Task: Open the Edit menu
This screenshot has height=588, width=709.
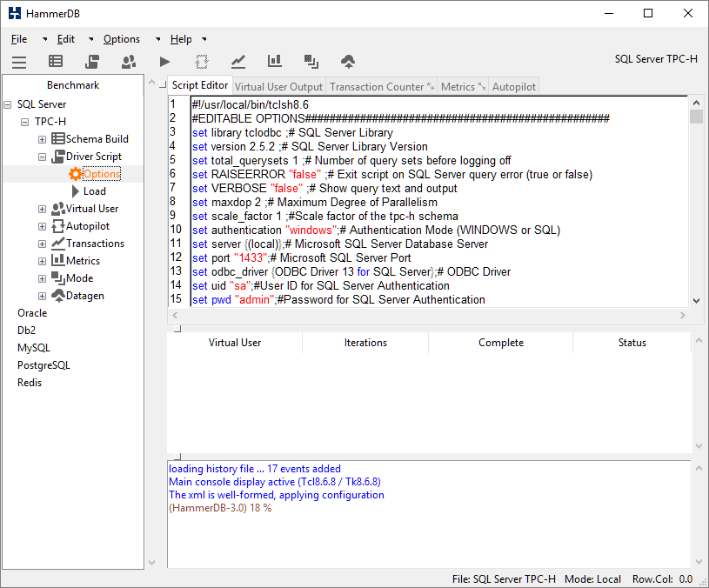Action: [x=66, y=39]
